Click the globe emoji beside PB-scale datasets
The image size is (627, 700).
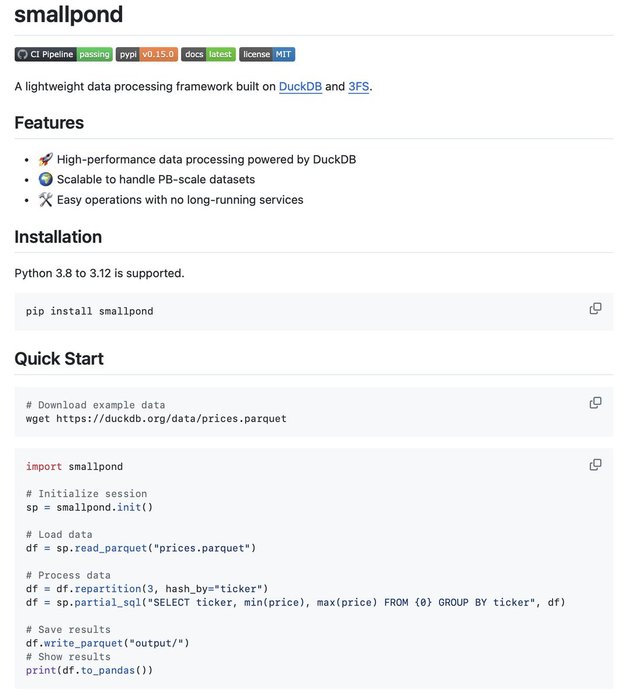[x=45, y=179]
